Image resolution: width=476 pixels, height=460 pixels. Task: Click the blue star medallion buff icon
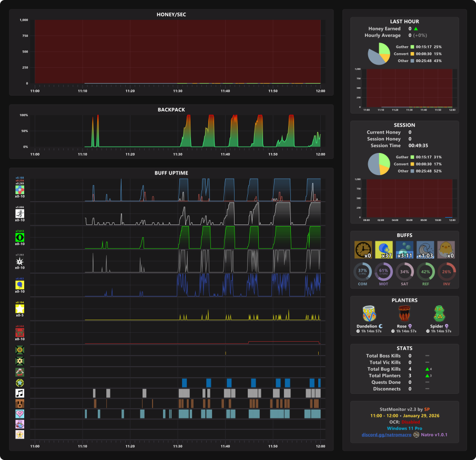20,383
